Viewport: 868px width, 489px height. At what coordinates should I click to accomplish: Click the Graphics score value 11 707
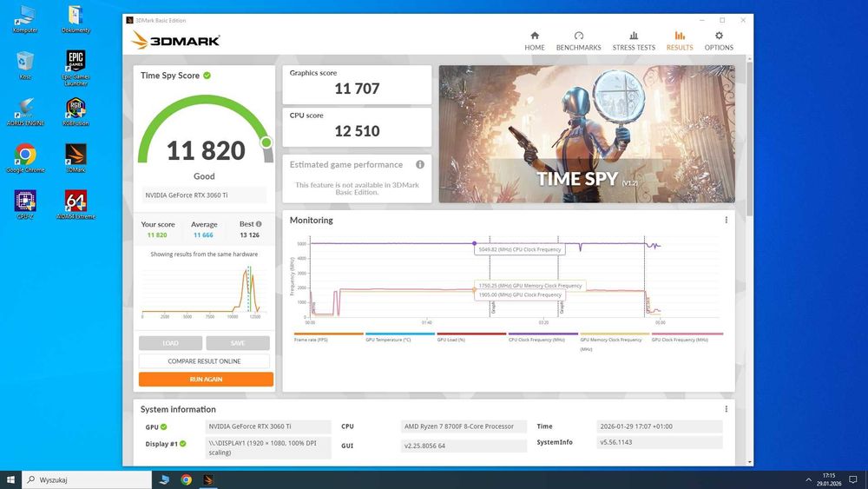(357, 89)
